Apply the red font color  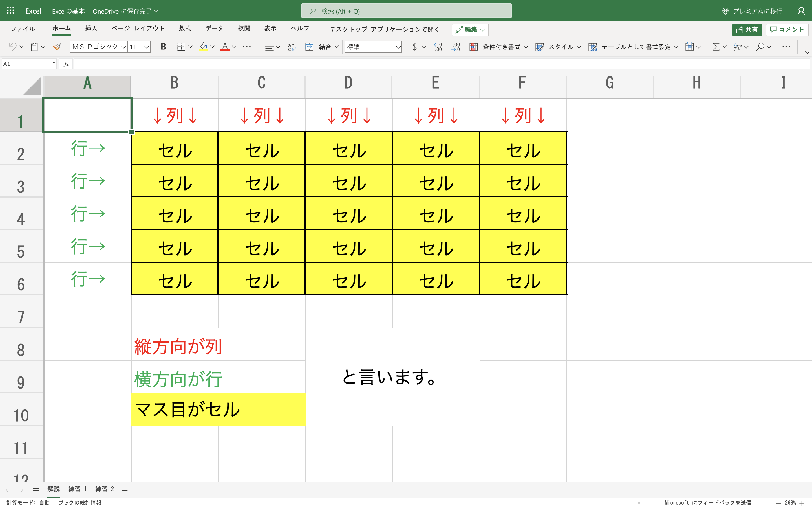[225, 47]
